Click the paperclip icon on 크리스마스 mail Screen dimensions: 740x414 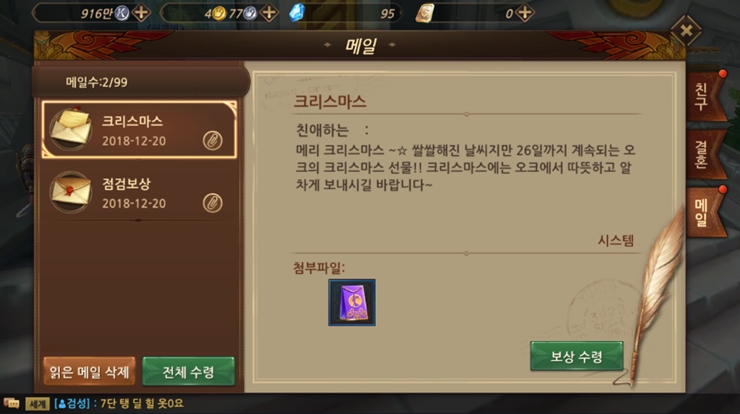click(212, 141)
